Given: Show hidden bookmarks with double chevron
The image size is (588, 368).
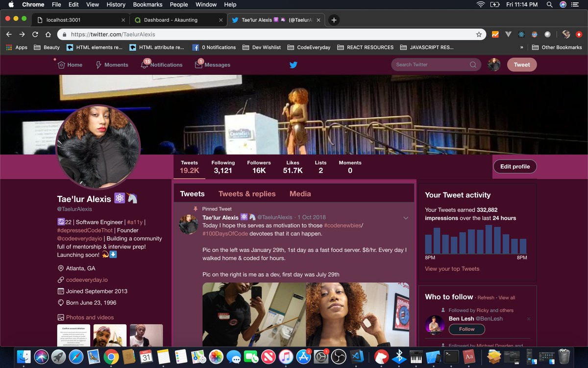Looking at the screenshot, I should pos(521,48).
